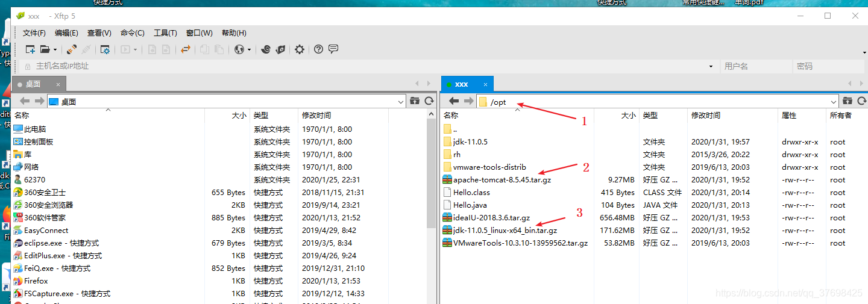This screenshot has height=304, width=868.
Task: Open the 编辑(E) menu
Action: [66, 33]
